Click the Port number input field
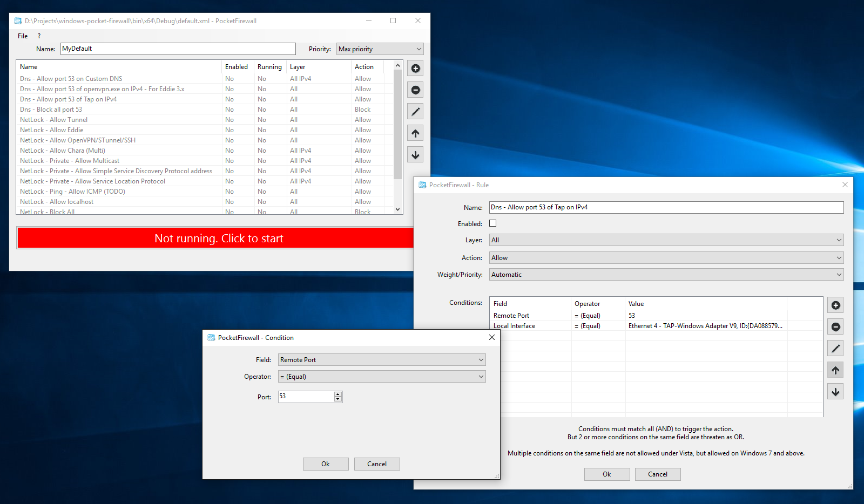This screenshot has height=504, width=864. coord(306,397)
